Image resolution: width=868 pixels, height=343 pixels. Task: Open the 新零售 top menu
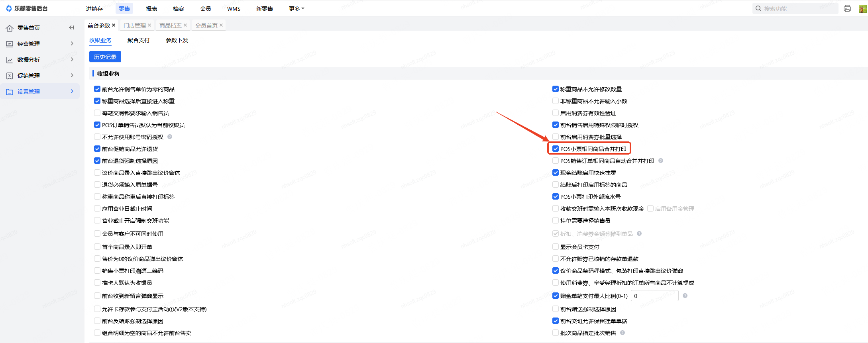click(x=265, y=9)
